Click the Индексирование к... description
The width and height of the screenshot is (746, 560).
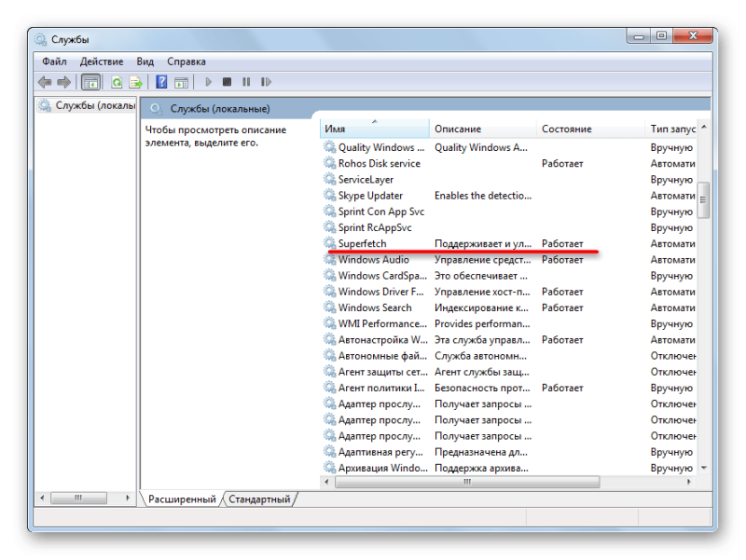tap(481, 307)
